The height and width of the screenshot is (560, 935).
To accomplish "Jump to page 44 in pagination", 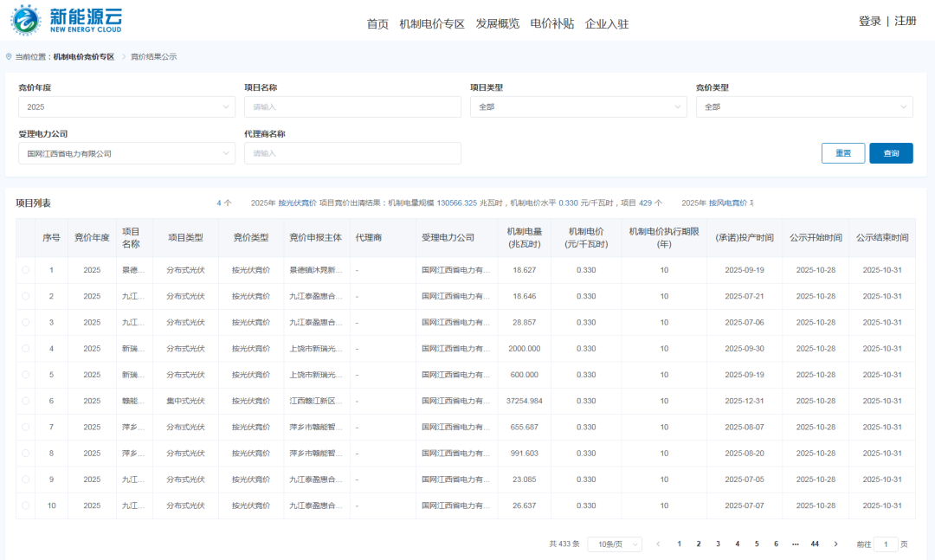I will 815,544.
